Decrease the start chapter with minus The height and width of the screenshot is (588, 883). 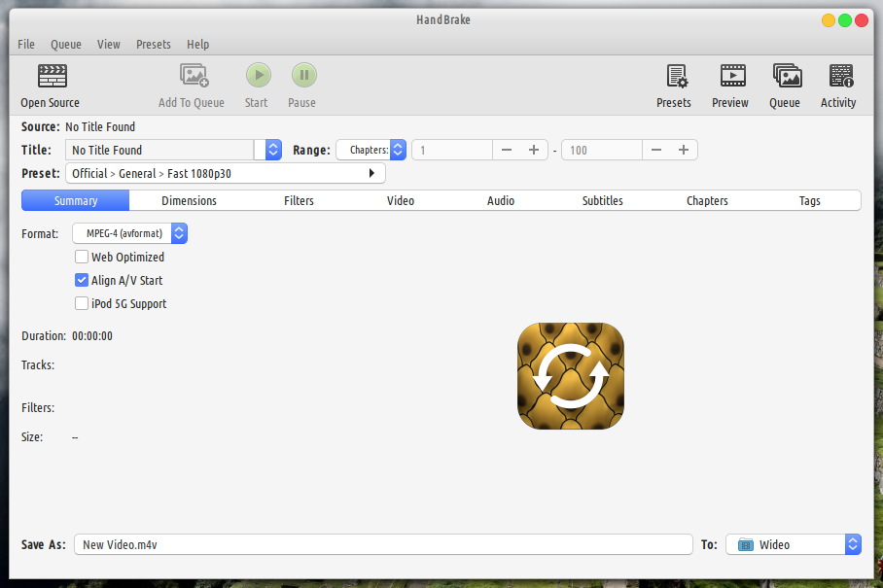(507, 150)
